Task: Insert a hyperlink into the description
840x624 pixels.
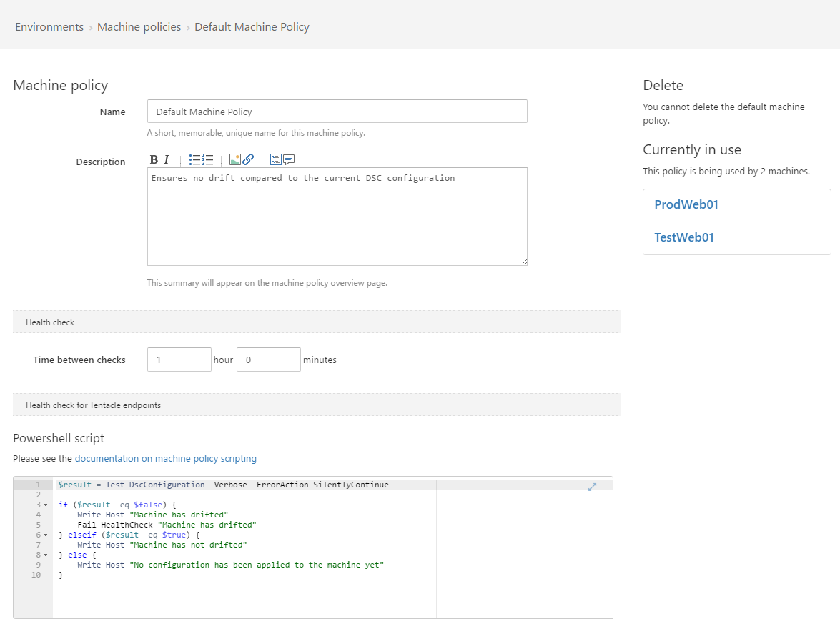Action: click(248, 159)
